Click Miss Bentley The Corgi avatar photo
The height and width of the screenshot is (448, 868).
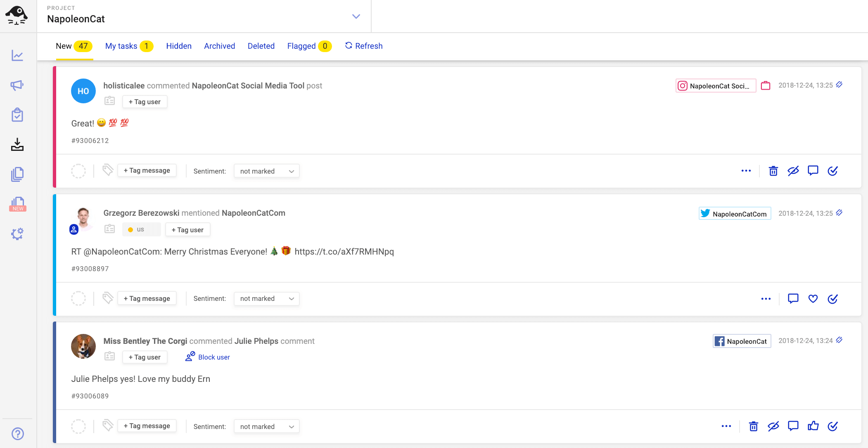tap(83, 346)
